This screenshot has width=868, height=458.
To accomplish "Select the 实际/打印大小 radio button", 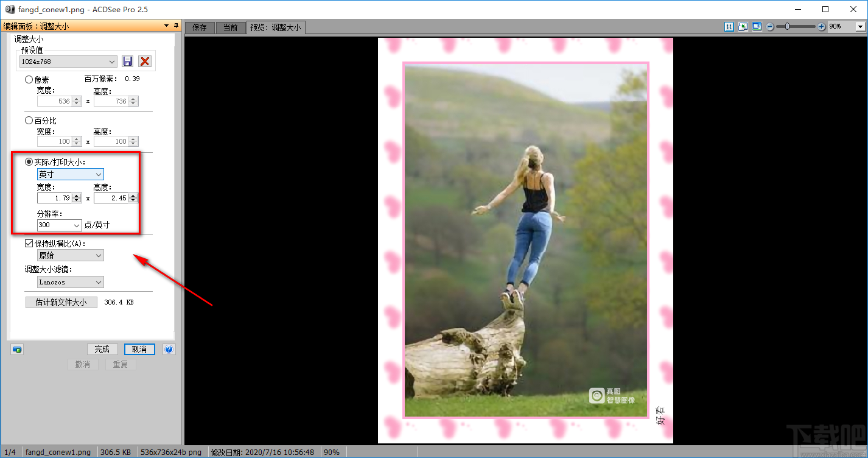I will [x=29, y=162].
